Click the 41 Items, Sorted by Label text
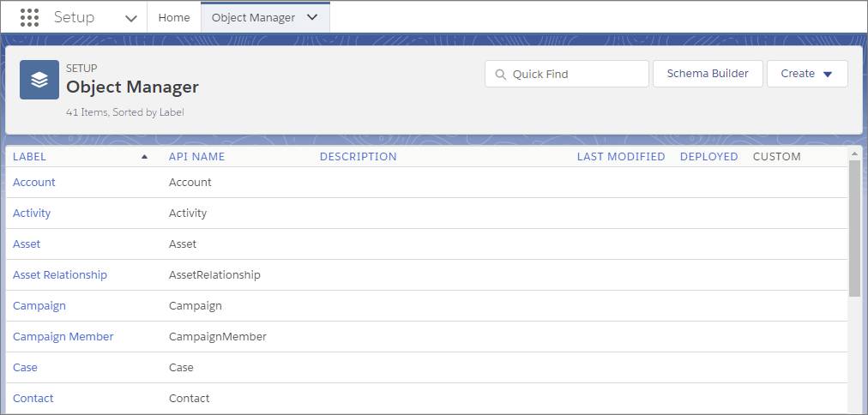The width and height of the screenshot is (868, 415). [124, 112]
